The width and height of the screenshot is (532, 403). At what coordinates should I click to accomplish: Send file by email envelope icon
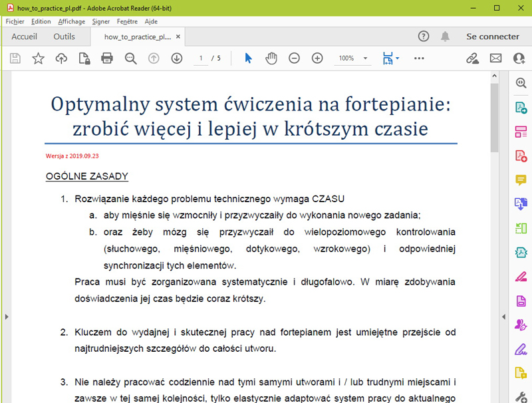[495, 59]
